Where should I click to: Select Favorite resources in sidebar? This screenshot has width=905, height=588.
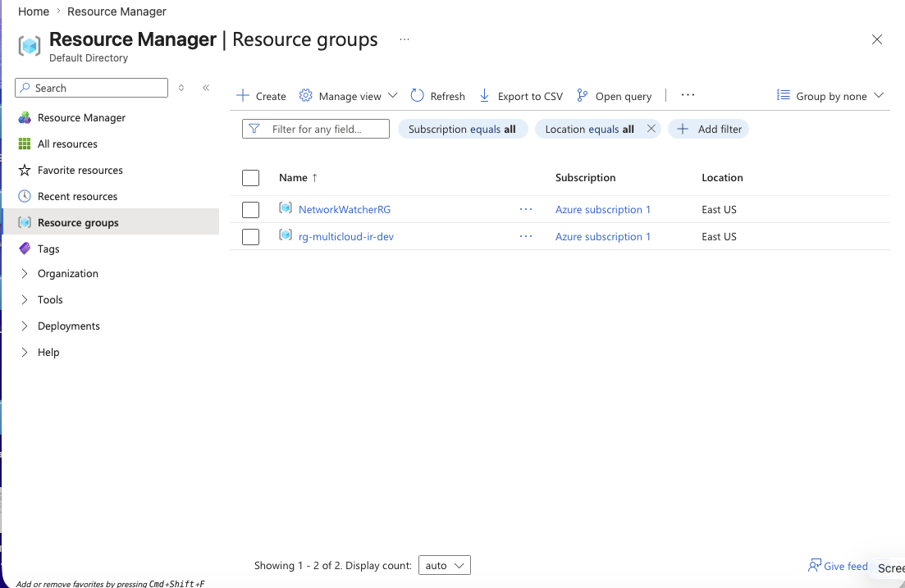(x=80, y=171)
